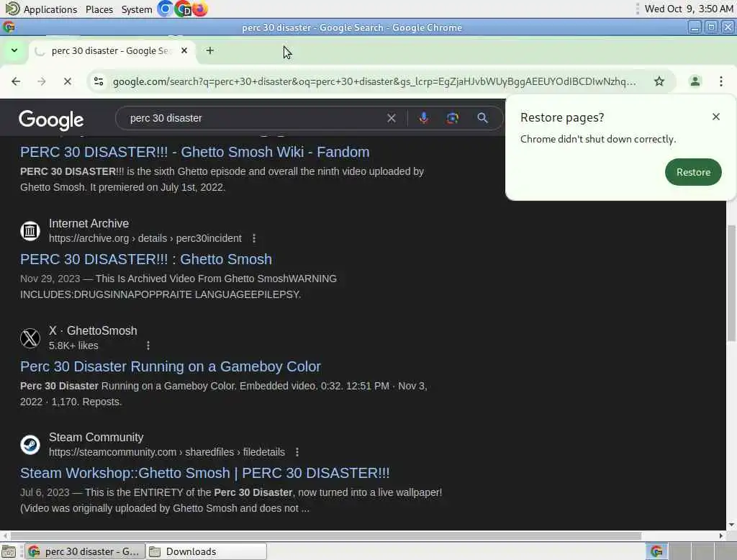Click Chrome icon in workspace switcher
This screenshot has height=560, width=737.
coord(656,551)
